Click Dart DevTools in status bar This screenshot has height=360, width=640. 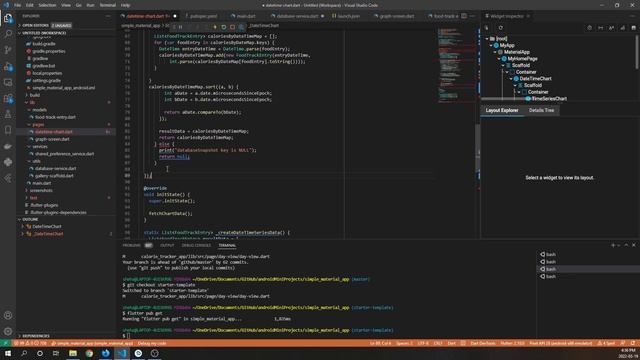click(483, 343)
